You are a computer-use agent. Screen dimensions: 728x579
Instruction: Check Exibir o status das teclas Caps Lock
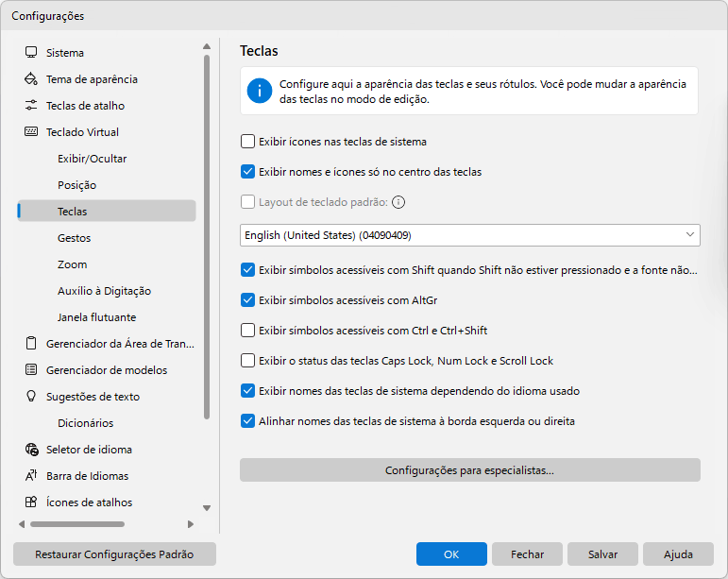point(248,360)
